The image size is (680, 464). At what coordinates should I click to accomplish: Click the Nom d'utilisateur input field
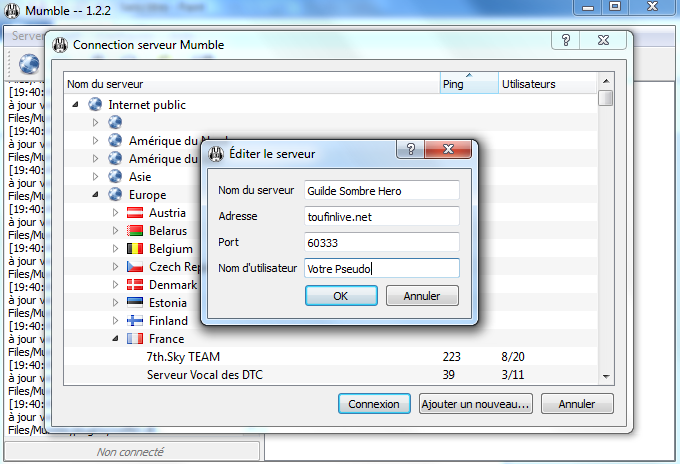click(382, 268)
